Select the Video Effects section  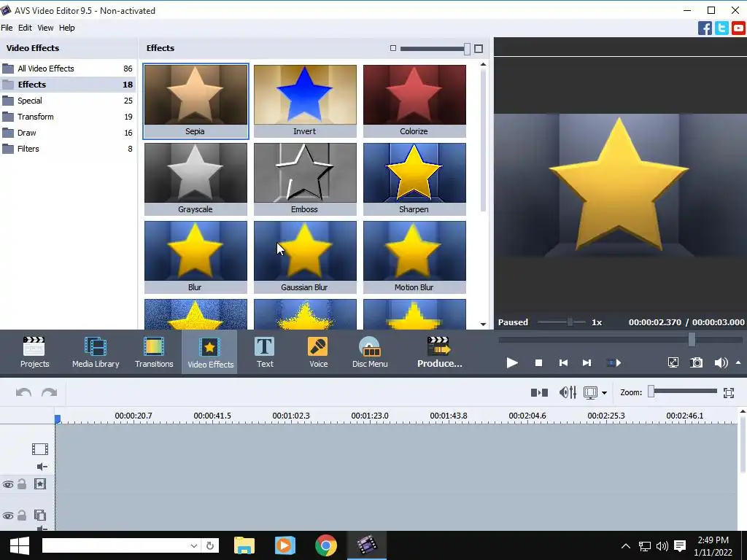coord(210,352)
